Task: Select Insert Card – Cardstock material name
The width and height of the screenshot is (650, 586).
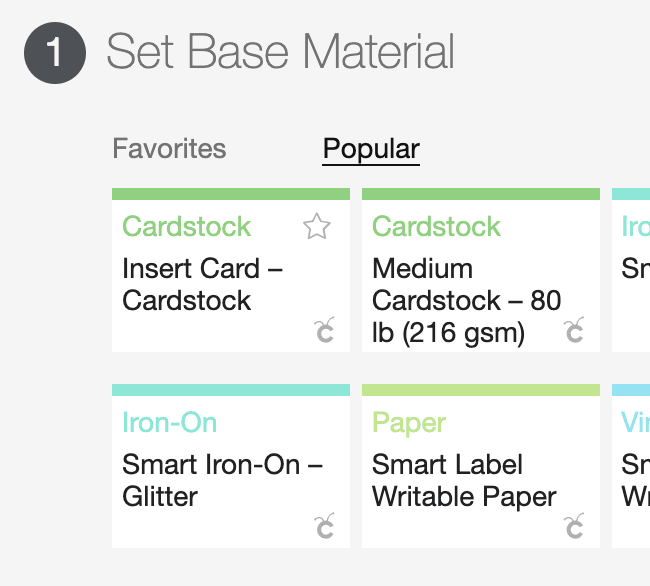Action: click(202, 284)
